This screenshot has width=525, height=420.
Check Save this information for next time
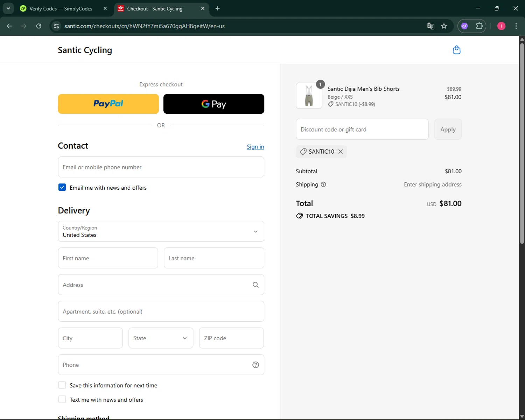[x=62, y=385]
